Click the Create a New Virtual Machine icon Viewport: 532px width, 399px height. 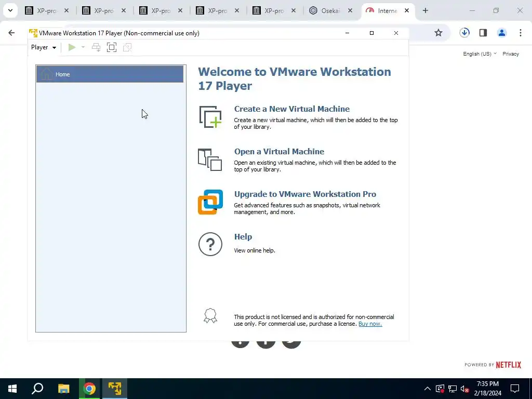point(210,117)
